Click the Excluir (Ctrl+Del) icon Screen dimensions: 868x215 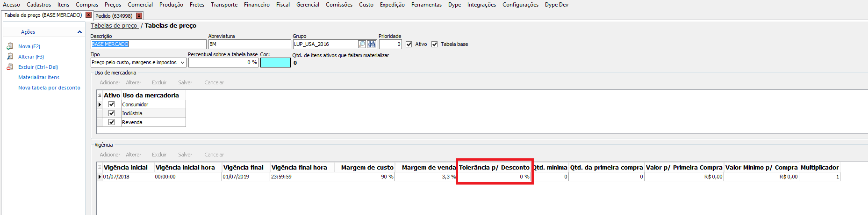coord(10,67)
